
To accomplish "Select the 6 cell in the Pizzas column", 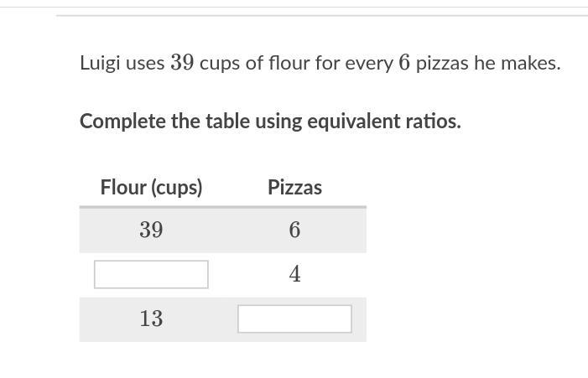I will [x=294, y=230].
